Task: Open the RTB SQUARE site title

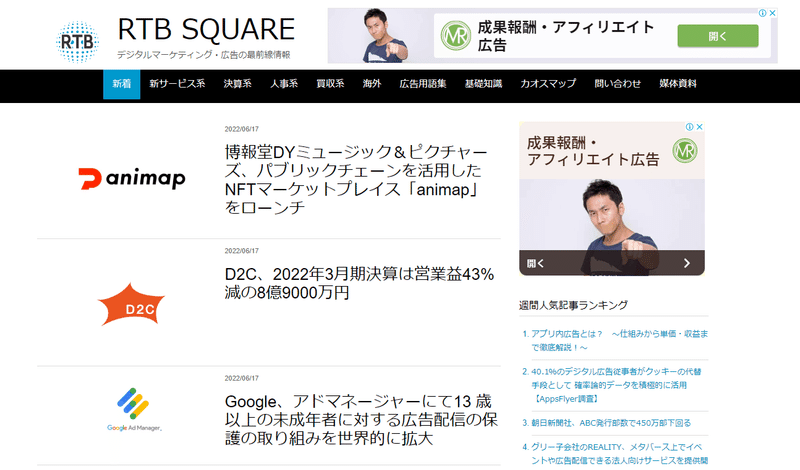Action: pyautogui.click(x=206, y=29)
